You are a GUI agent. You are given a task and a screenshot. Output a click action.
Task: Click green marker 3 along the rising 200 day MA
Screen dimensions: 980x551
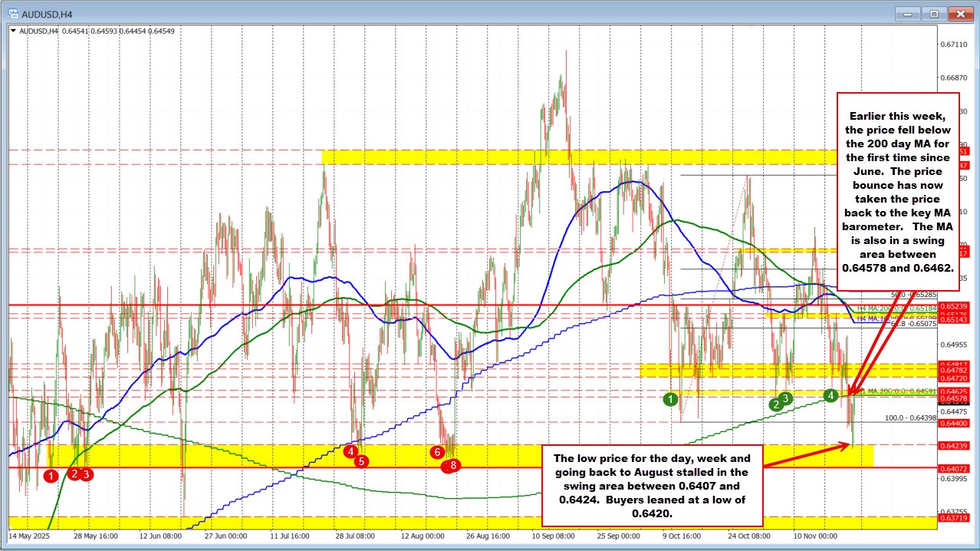pyautogui.click(x=785, y=398)
